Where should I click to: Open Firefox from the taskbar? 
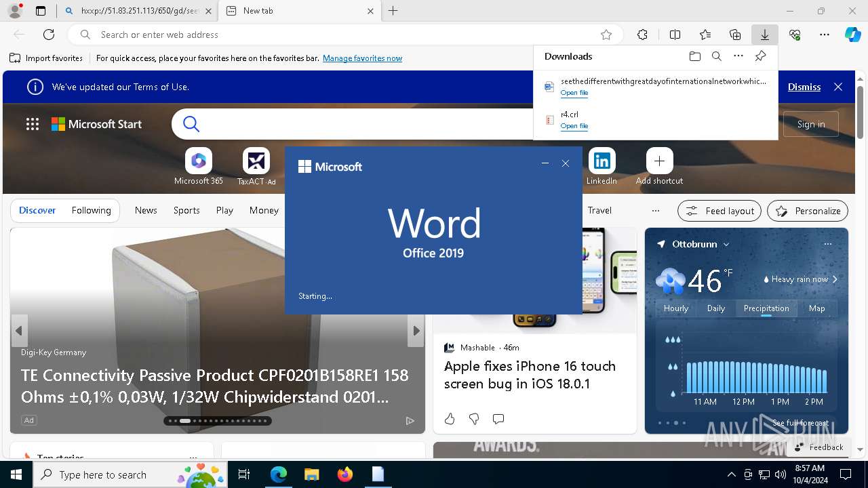[x=344, y=474]
